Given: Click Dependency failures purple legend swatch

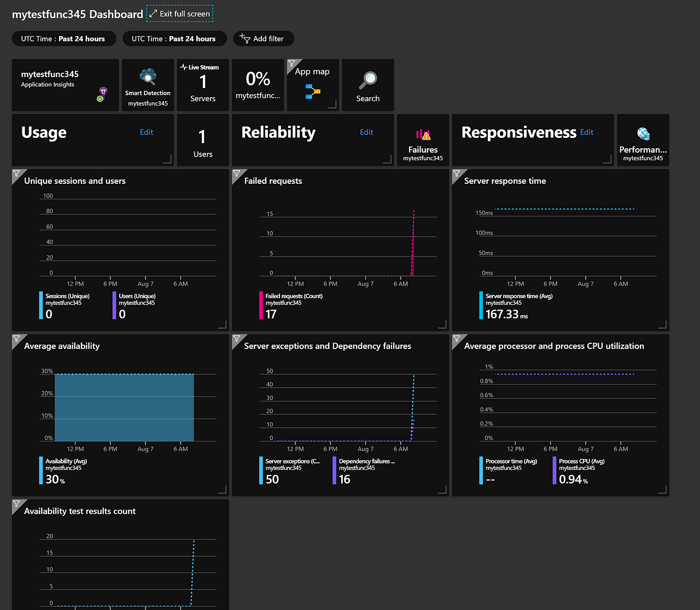Looking at the screenshot, I should coord(334,470).
